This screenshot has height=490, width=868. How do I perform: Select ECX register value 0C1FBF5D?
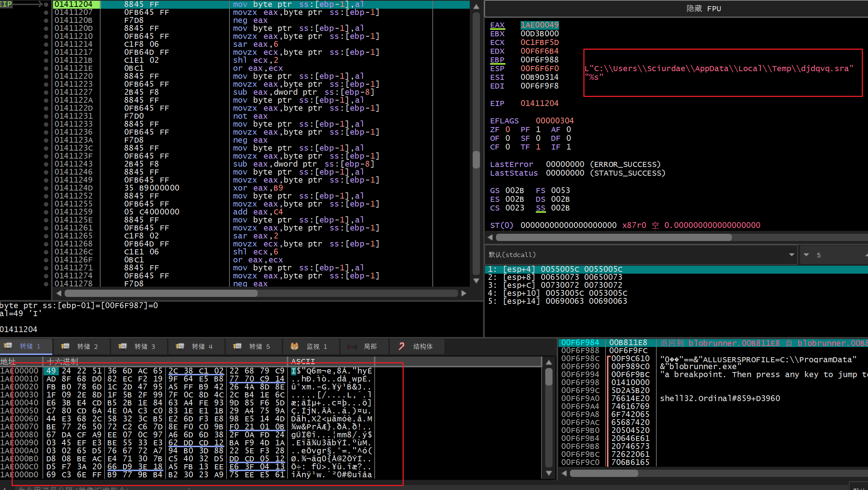pyautogui.click(x=539, y=42)
